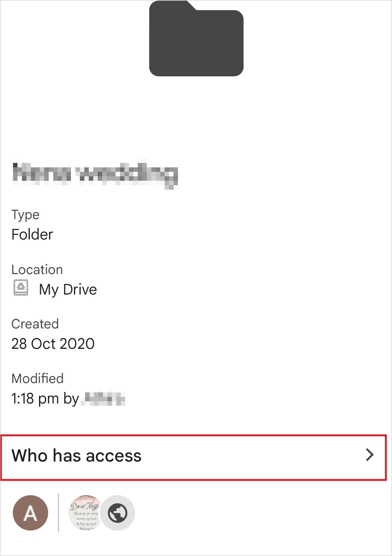
Task: Open the owner avatar marked with letter A
Action: point(30,512)
